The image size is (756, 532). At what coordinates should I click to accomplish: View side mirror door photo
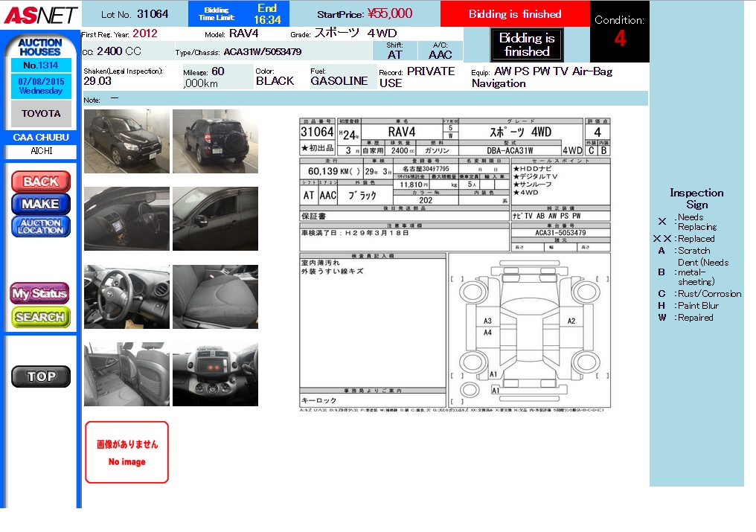215,219
